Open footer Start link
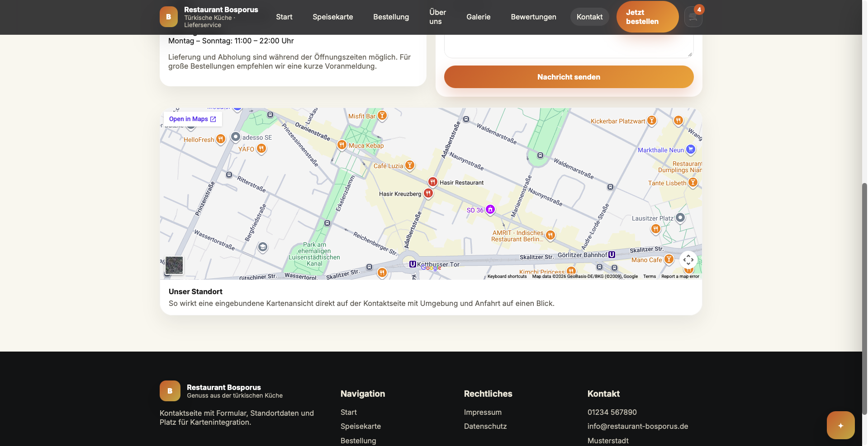 pos(348,412)
